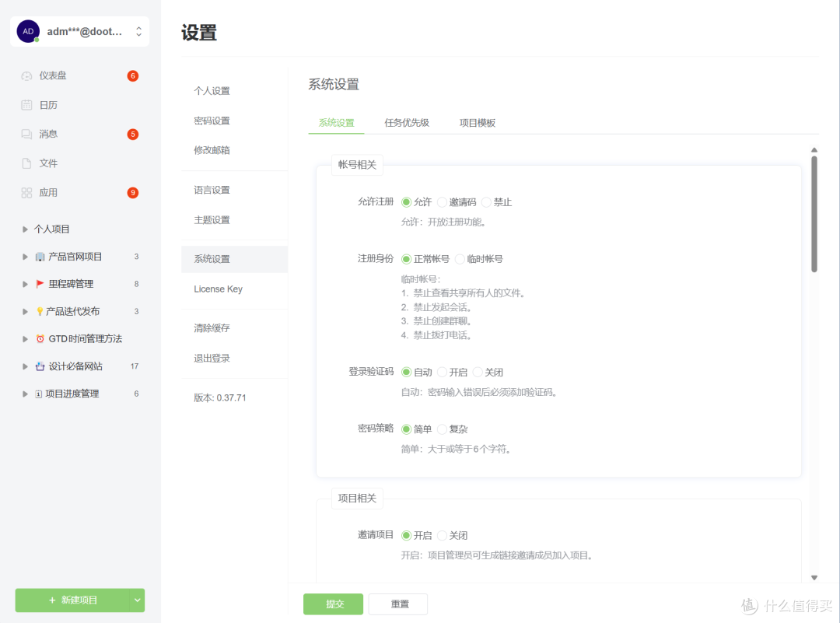The height and width of the screenshot is (623, 840).
Task: Open 系统设置 in the settings side menu
Action: (235, 259)
